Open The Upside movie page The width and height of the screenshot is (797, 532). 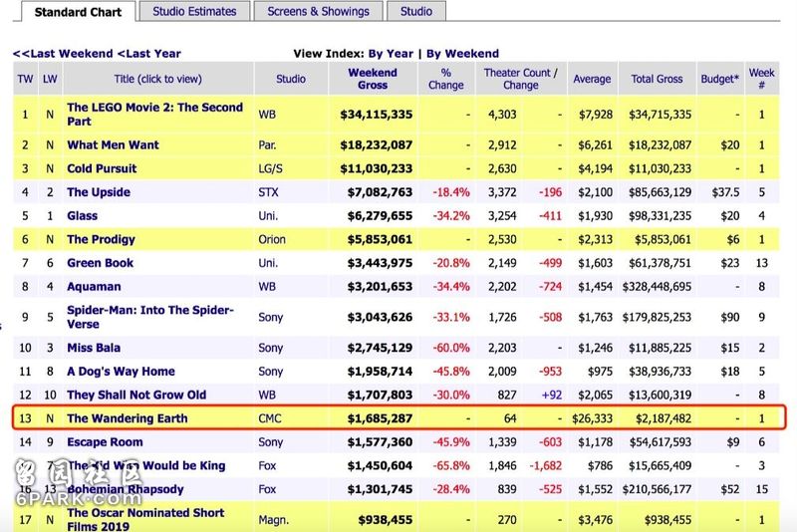(x=99, y=192)
